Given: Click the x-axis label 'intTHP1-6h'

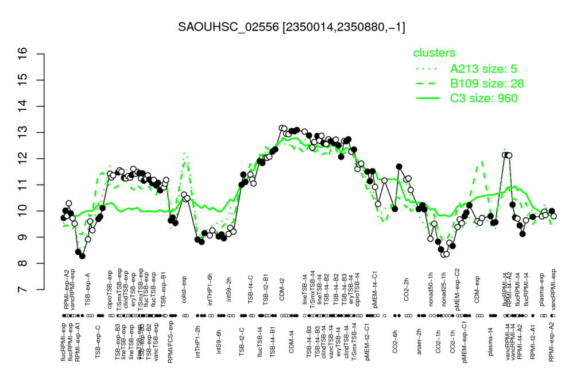Looking at the screenshot, I should click(210, 289).
